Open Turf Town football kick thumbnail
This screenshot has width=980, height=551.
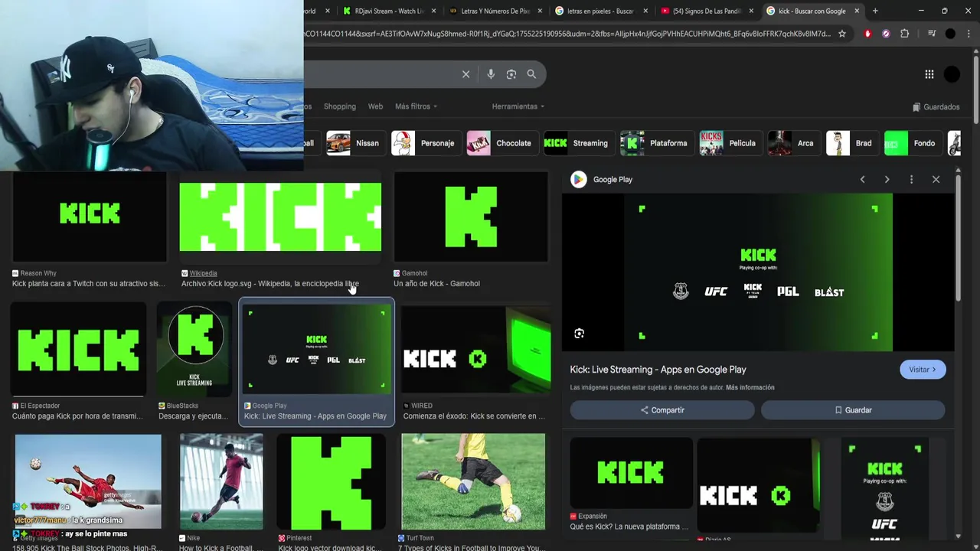(473, 482)
